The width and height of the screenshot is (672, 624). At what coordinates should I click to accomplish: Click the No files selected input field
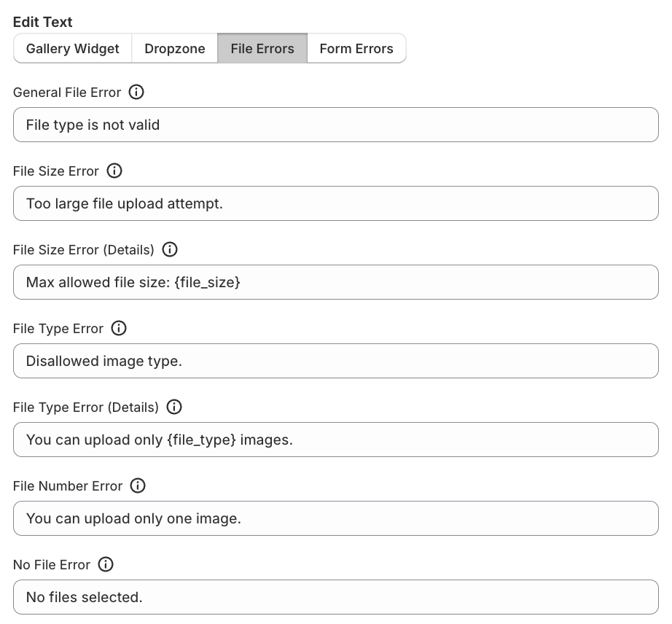(335, 597)
